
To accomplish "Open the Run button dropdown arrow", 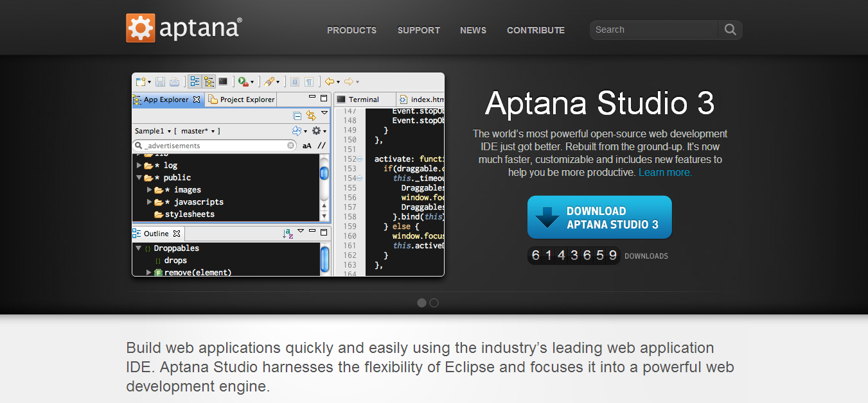I will click(x=252, y=82).
